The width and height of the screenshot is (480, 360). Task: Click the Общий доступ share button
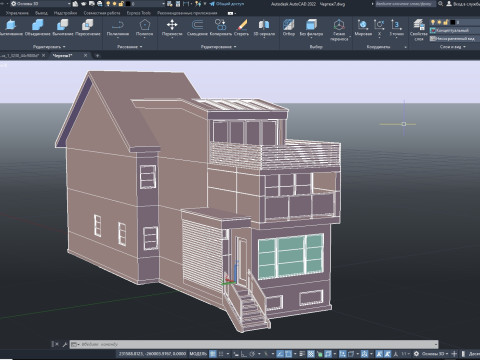[227, 4]
